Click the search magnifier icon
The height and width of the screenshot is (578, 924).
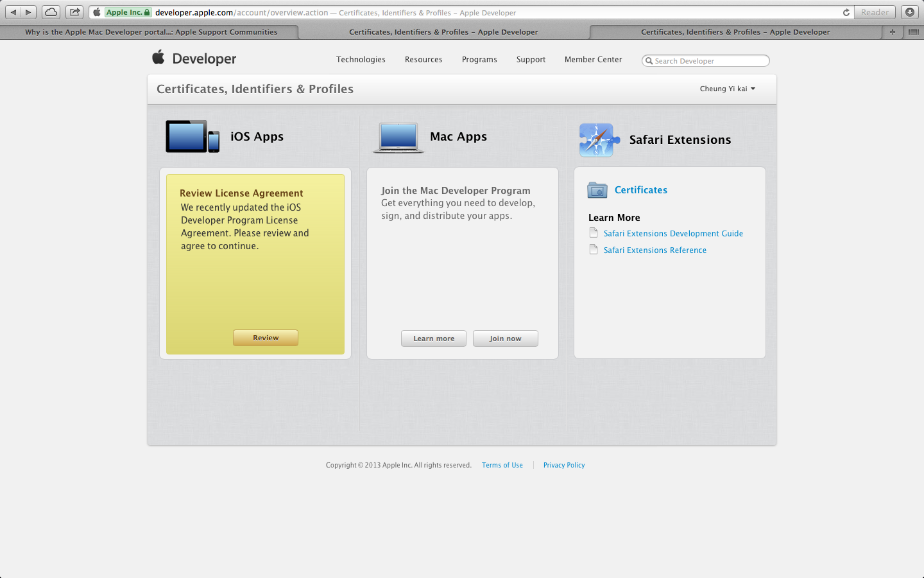(x=649, y=61)
